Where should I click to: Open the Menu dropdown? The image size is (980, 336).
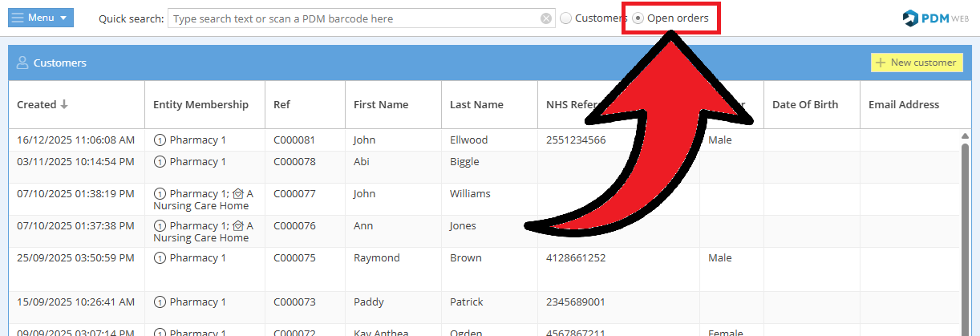40,18
